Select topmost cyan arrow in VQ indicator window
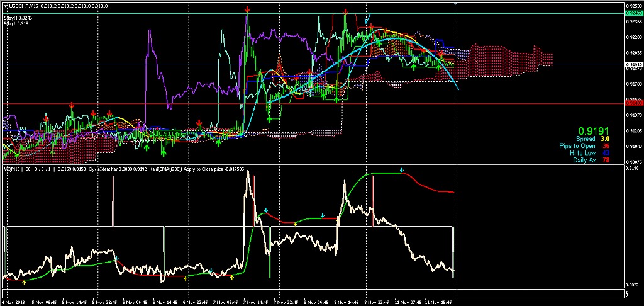Image resolution: width=644 pixels, height=306 pixels. coord(401,171)
